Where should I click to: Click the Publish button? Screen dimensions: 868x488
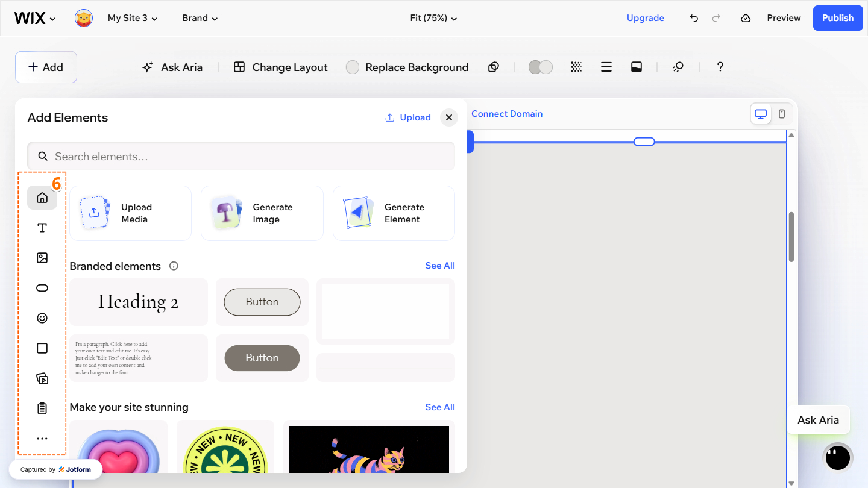pos(838,18)
